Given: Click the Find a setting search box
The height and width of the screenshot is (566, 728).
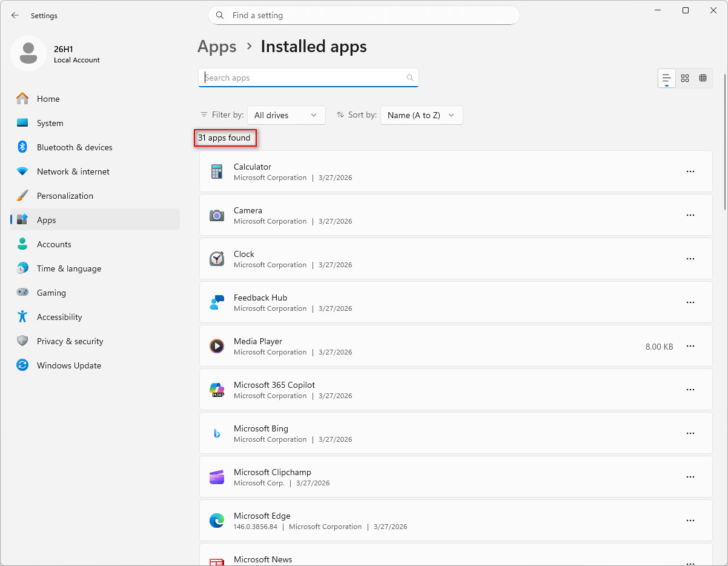Looking at the screenshot, I should point(364,15).
